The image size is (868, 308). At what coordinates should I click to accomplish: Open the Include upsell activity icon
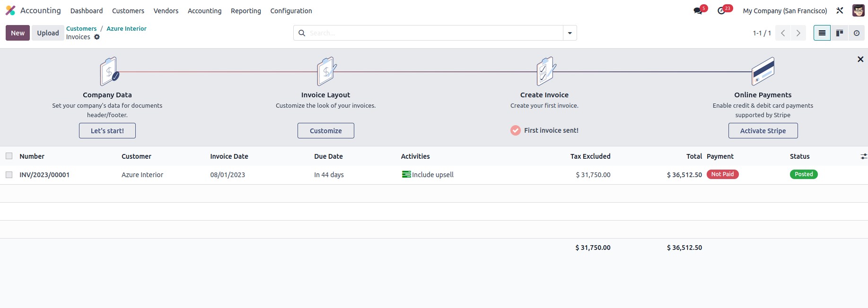pyautogui.click(x=406, y=174)
